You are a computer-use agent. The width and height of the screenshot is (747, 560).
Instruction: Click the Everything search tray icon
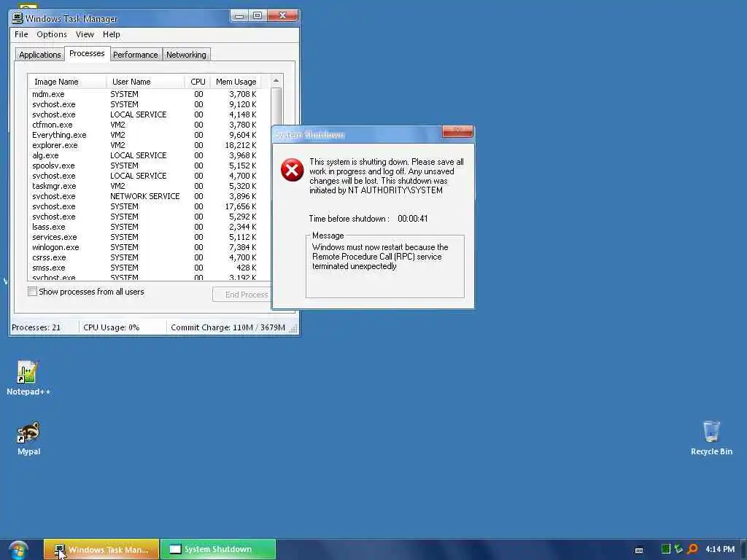click(693, 549)
